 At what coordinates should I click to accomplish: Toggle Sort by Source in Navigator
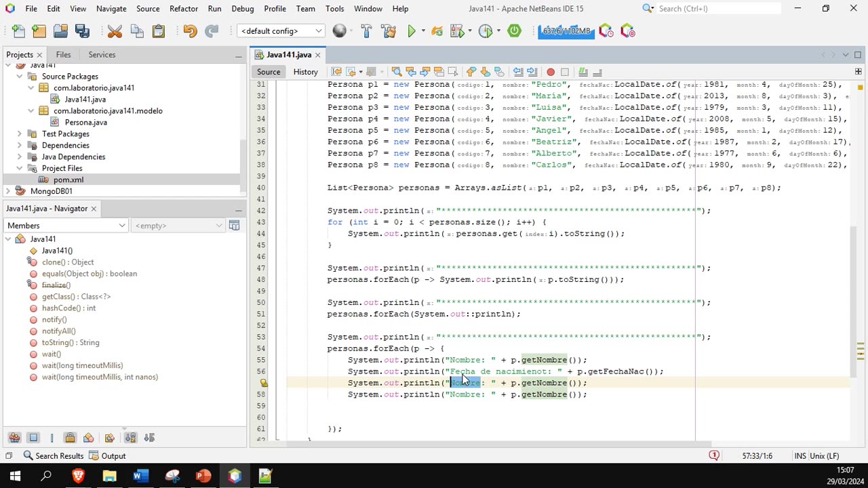point(150,438)
